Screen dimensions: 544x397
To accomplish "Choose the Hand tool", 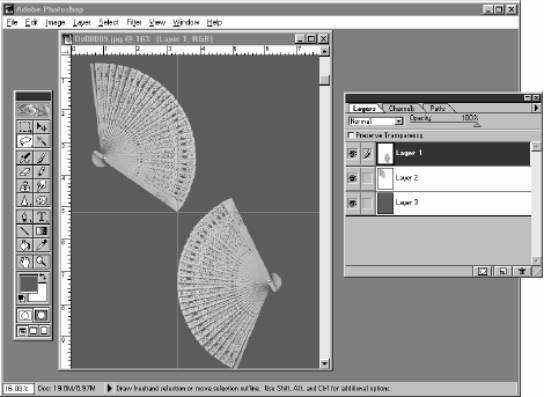I will (x=25, y=261).
